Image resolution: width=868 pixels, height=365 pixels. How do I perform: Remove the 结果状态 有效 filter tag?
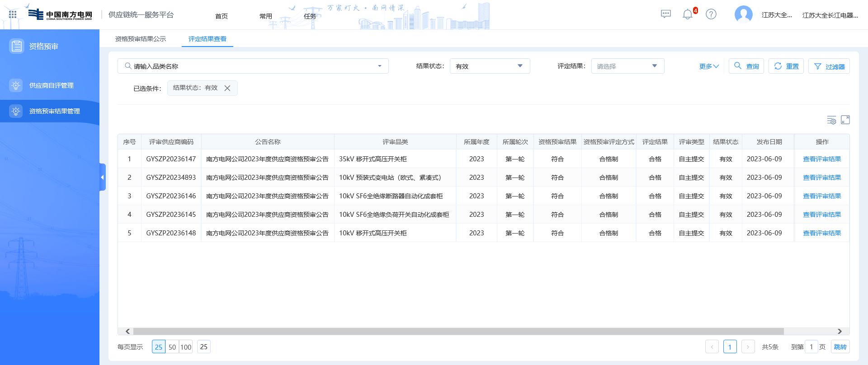(x=227, y=88)
